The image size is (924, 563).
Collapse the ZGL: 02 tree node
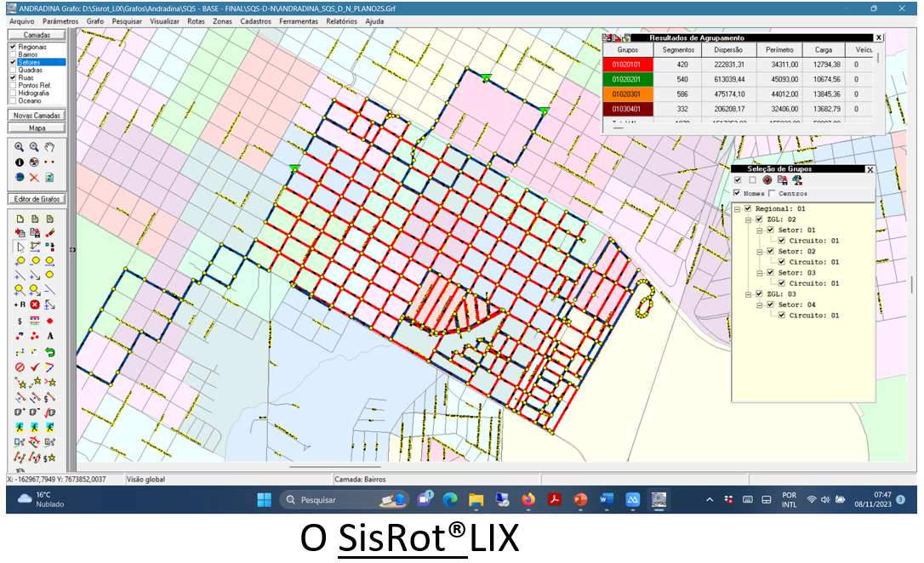tap(749, 219)
